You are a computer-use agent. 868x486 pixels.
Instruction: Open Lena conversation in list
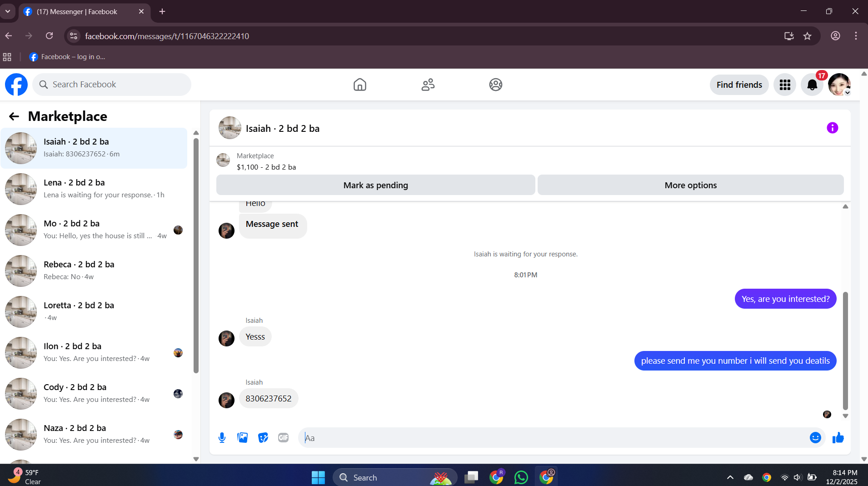94,189
